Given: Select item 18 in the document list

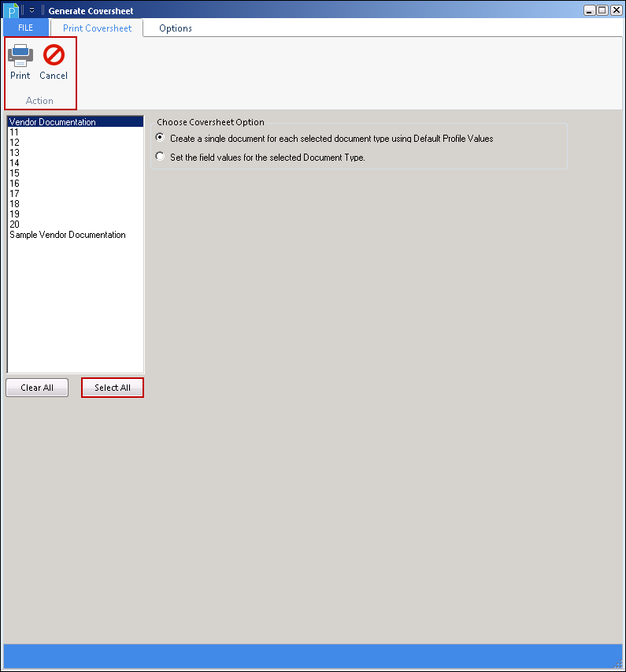Looking at the screenshot, I should point(76,204).
